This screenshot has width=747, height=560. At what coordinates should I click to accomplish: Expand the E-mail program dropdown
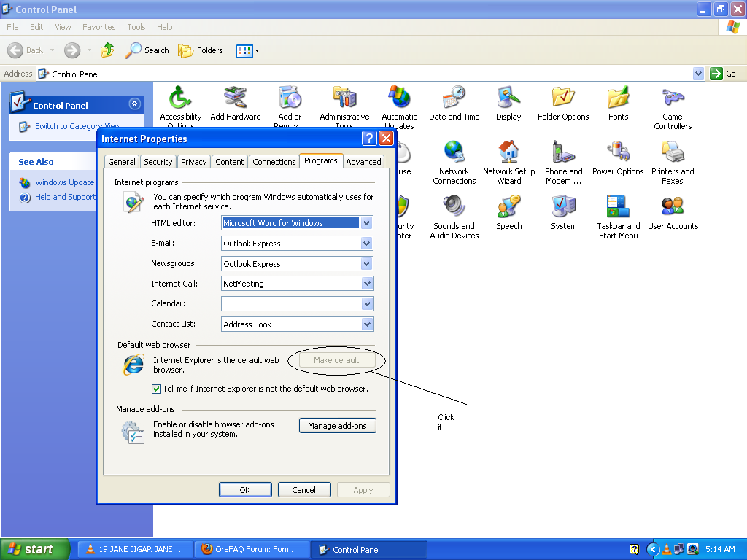(x=366, y=244)
